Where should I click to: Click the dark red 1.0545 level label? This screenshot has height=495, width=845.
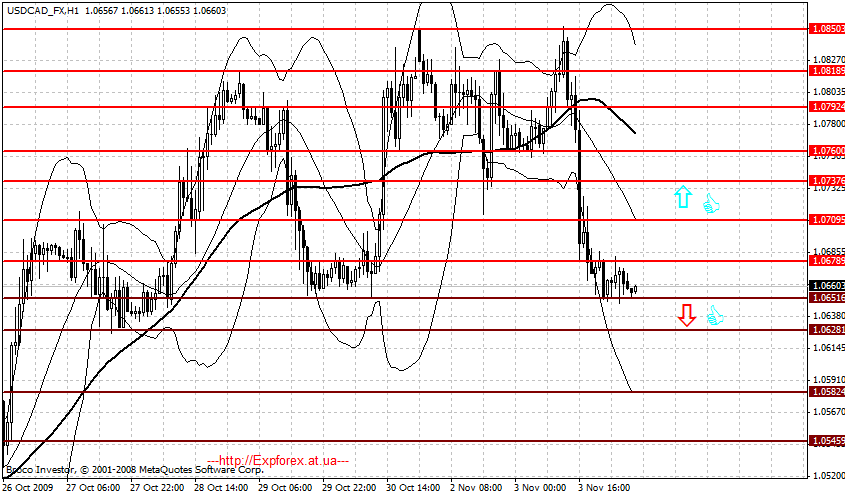[827, 441]
